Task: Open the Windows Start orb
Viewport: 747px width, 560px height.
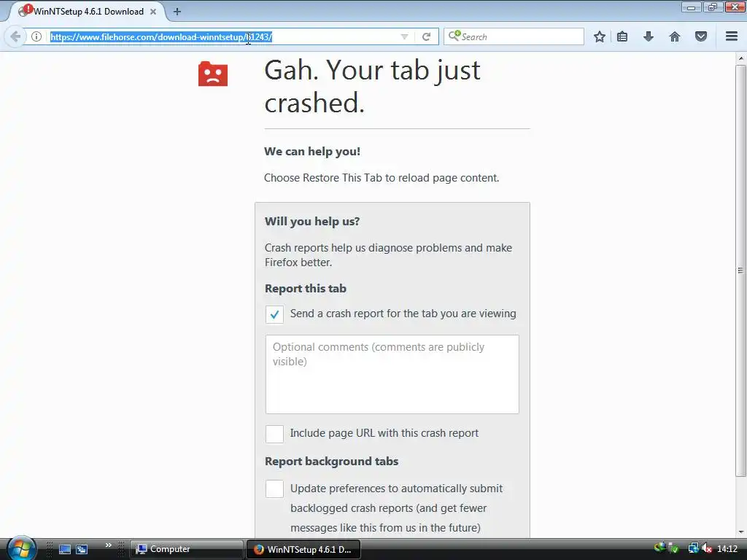Action: [x=21, y=548]
